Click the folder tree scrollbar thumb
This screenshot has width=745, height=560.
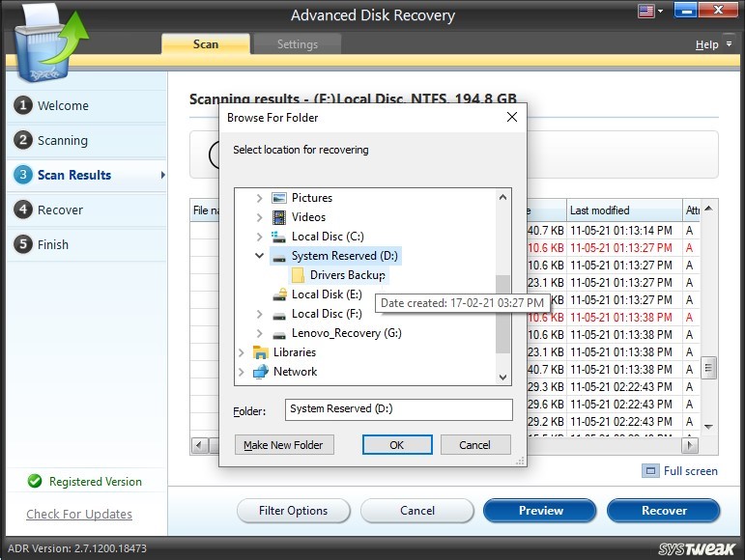point(502,314)
